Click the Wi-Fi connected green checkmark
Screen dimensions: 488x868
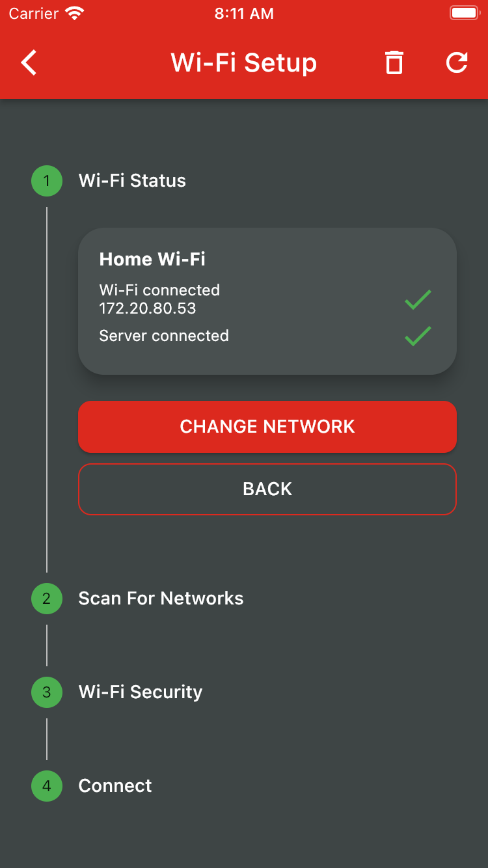[418, 299]
